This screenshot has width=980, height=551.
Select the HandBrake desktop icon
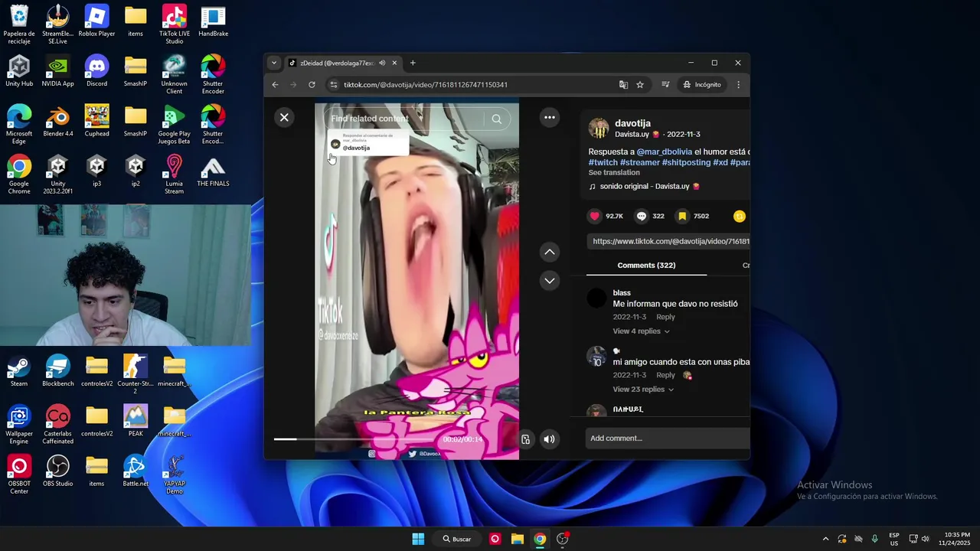click(213, 21)
